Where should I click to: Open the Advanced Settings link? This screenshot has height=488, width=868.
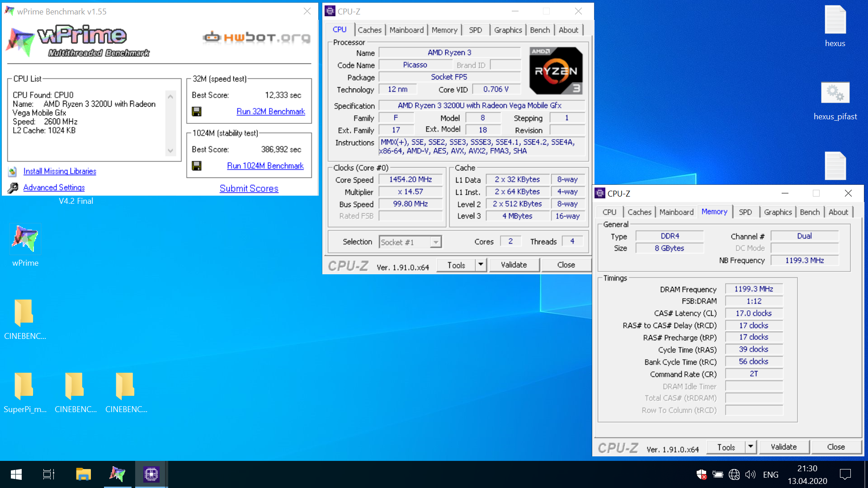click(54, 188)
